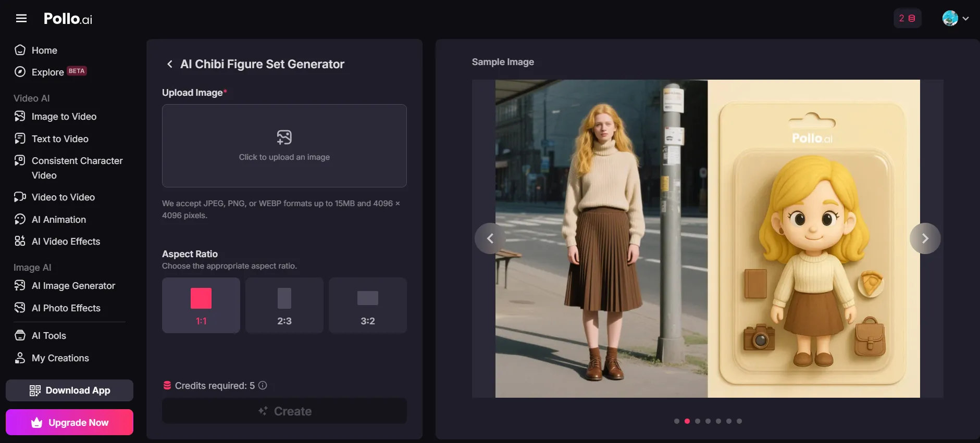Choose the 2:3 aspect ratio
The height and width of the screenshot is (443, 980).
tap(284, 305)
